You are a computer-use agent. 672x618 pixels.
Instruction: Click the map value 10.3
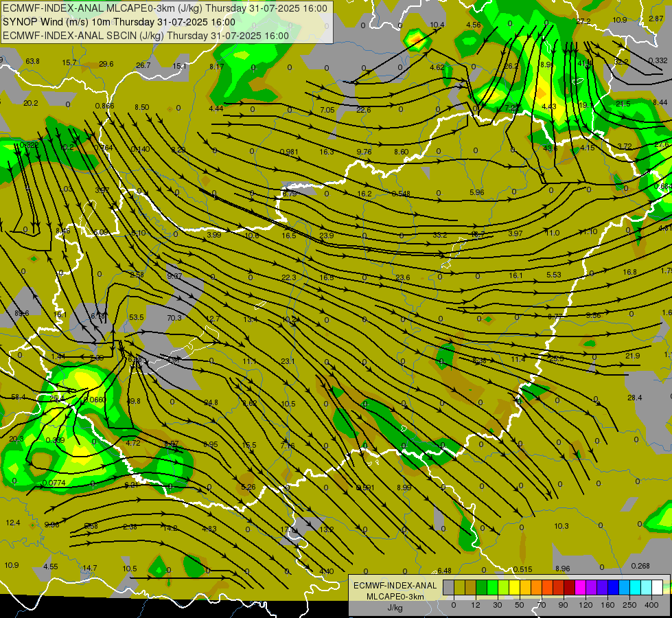pyautogui.click(x=561, y=526)
